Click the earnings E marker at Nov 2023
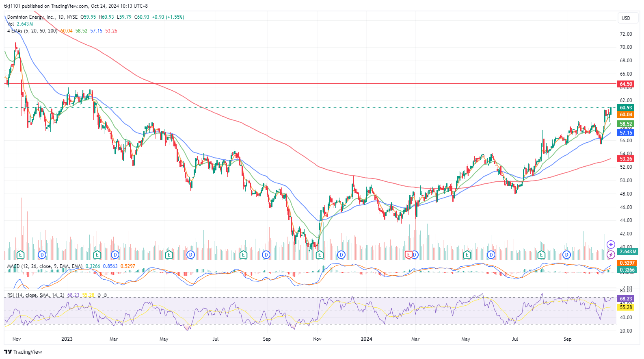 click(x=320, y=255)
